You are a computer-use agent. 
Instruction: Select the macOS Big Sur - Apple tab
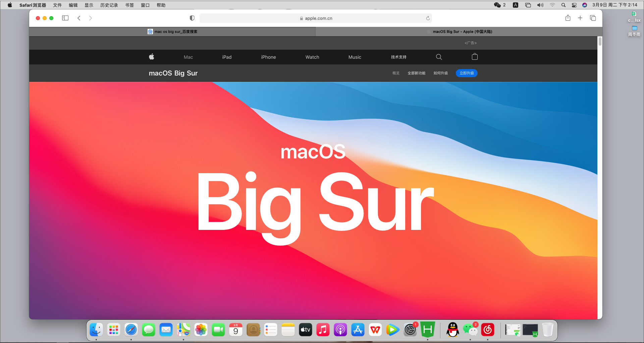pos(459,32)
